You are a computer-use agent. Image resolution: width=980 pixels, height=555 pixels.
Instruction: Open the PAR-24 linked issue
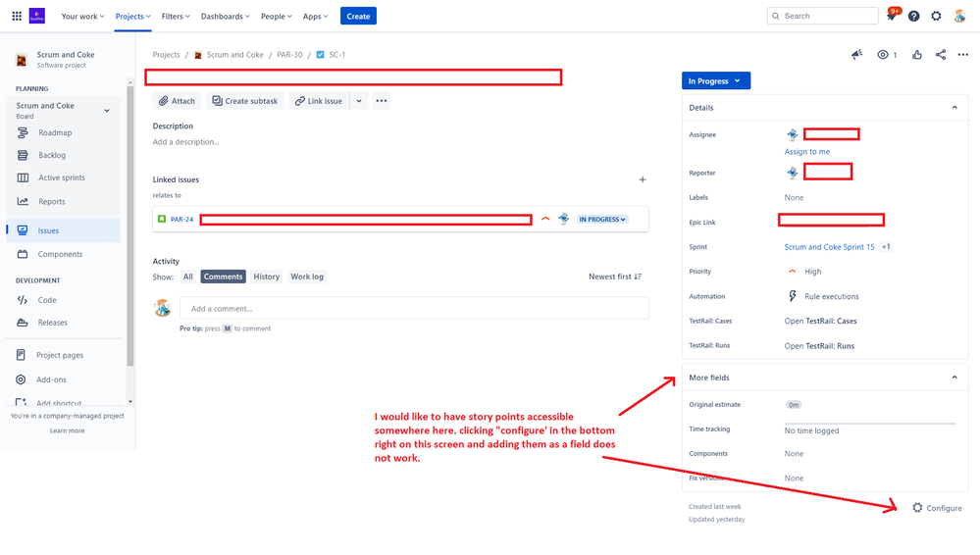[181, 220]
